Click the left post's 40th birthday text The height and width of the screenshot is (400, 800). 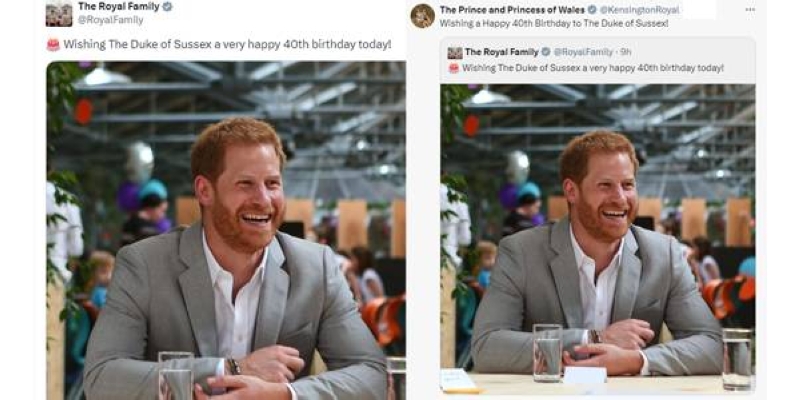pos(227,44)
